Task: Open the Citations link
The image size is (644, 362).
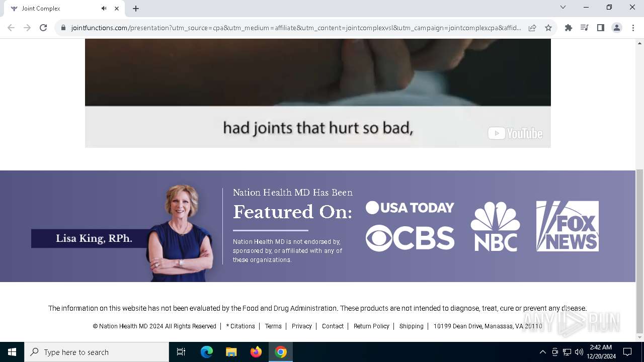Action: pyautogui.click(x=240, y=326)
